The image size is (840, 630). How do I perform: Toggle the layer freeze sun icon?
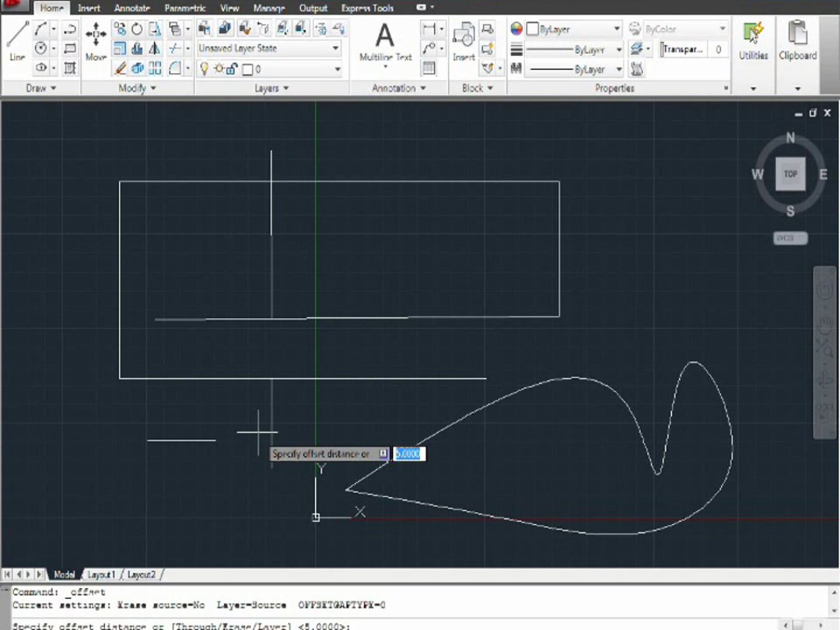pyautogui.click(x=219, y=69)
